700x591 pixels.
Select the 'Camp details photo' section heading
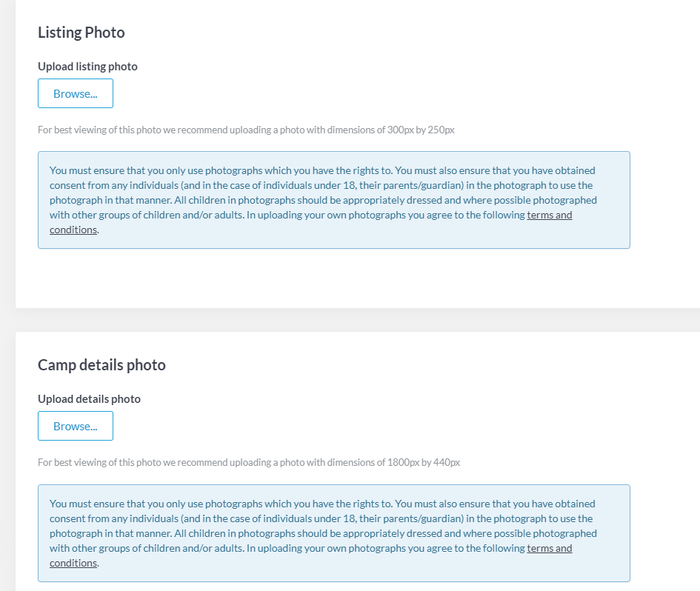click(101, 365)
